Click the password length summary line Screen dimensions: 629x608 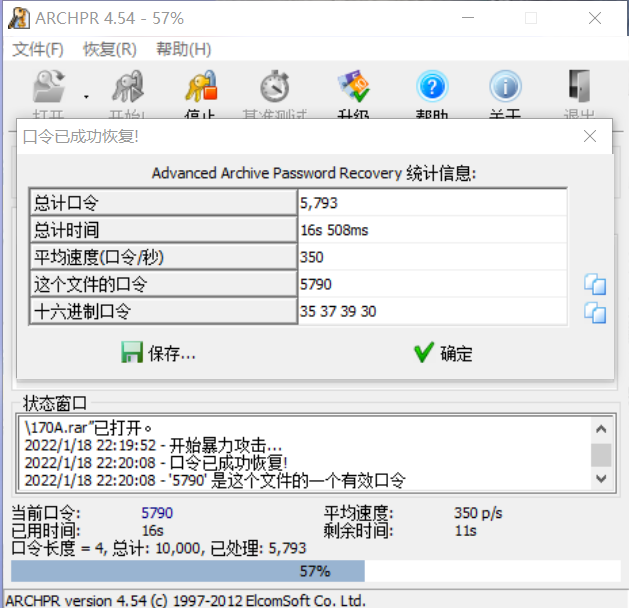(159, 548)
